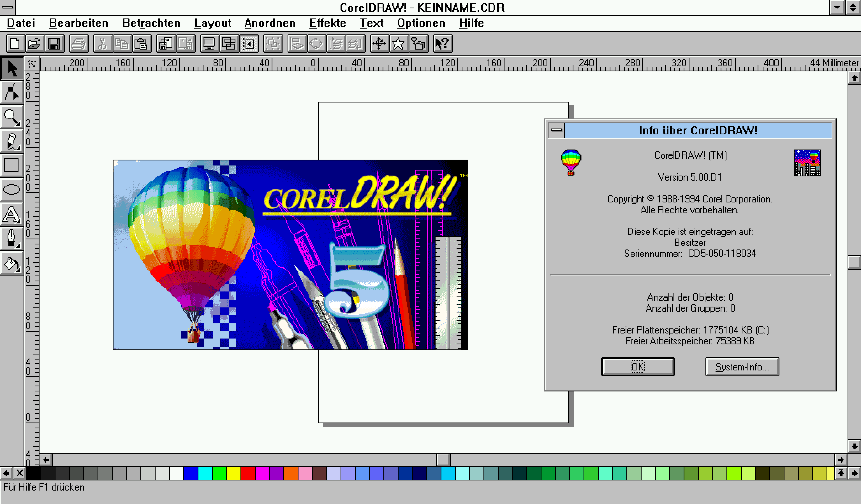Click the Copy toolbar icon
Image resolution: width=861 pixels, height=504 pixels.
tap(122, 44)
